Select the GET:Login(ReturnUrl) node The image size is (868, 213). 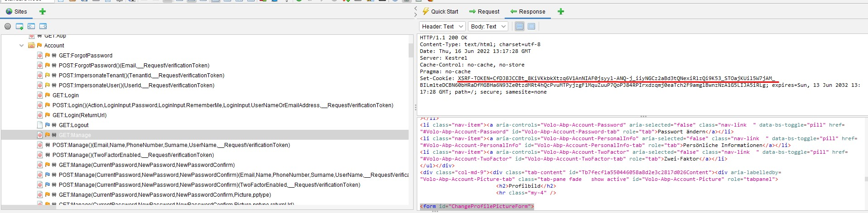click(x=79, y=115)
